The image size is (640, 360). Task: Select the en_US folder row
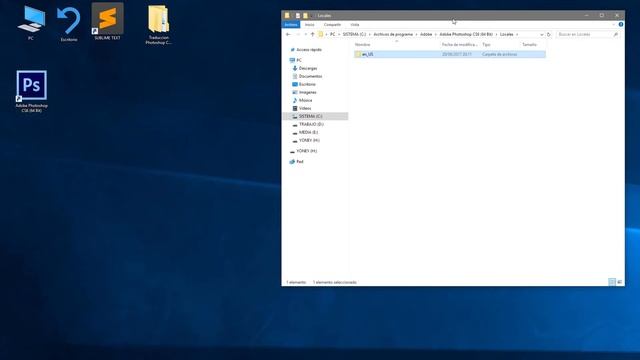point(450,54)
